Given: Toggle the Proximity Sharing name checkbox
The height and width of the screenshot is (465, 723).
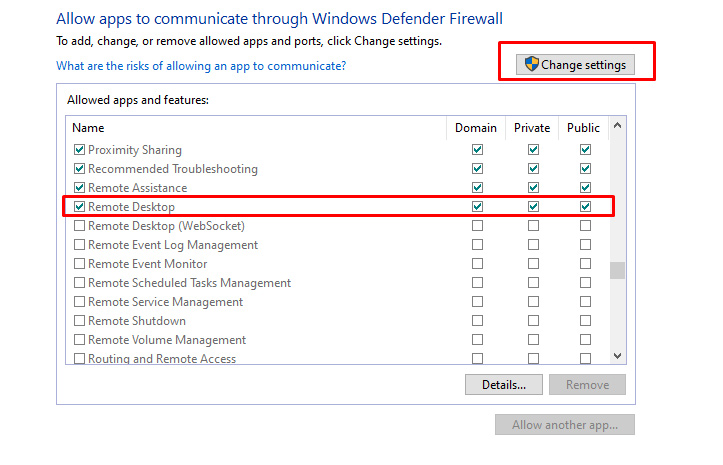Looking at the screenshot, I should pyautogui.click(x=80, y=150).
